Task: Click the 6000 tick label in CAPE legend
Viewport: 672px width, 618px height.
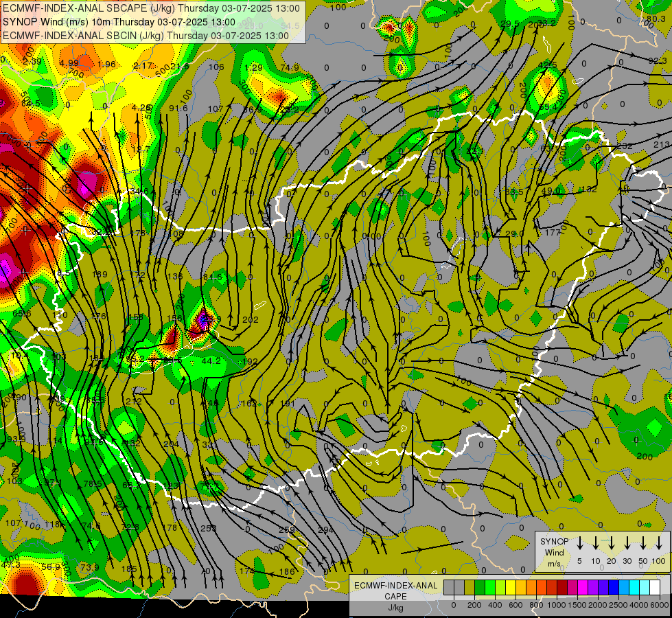Action: 660,605
